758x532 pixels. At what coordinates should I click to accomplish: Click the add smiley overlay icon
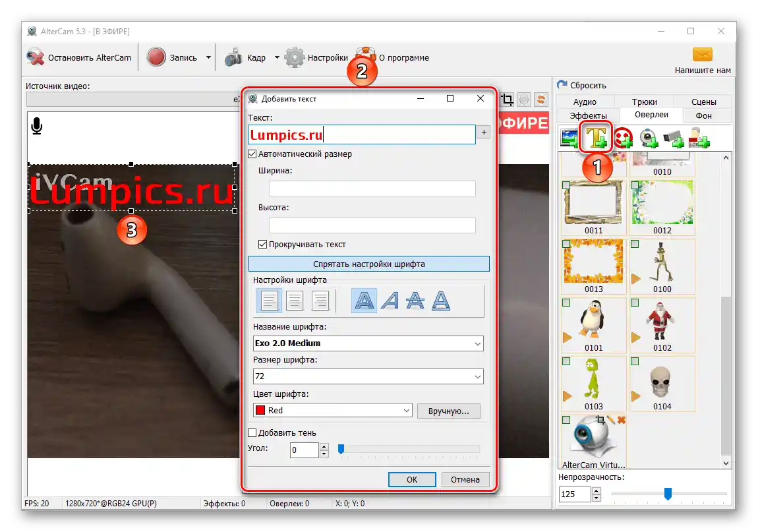pos(624,138)
